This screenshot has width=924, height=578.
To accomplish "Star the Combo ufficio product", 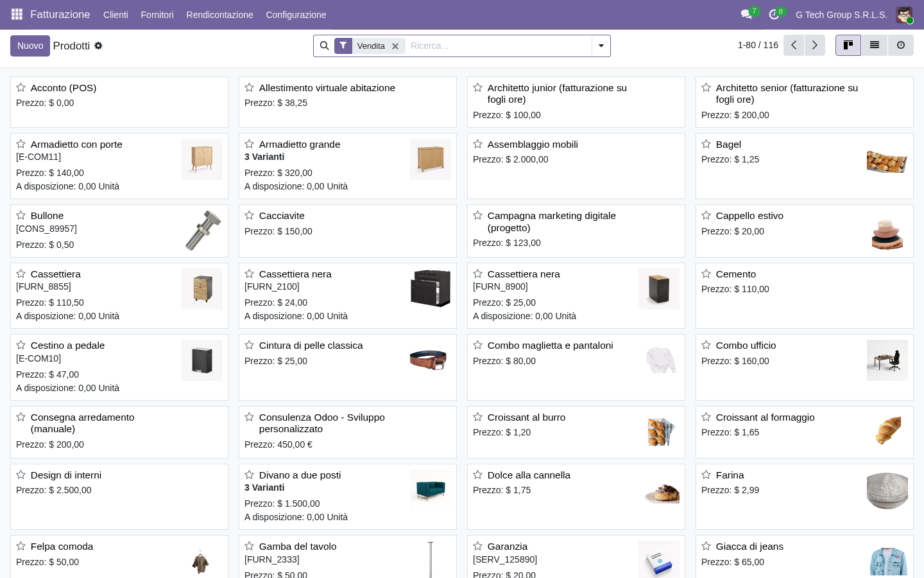I will click(x=706, y=345).
